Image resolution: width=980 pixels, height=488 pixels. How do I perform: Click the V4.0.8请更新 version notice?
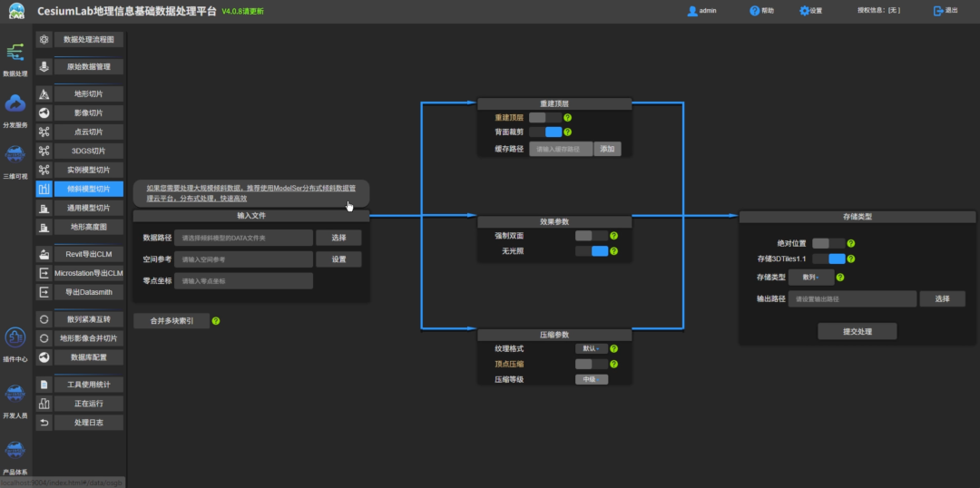(242, 11)
